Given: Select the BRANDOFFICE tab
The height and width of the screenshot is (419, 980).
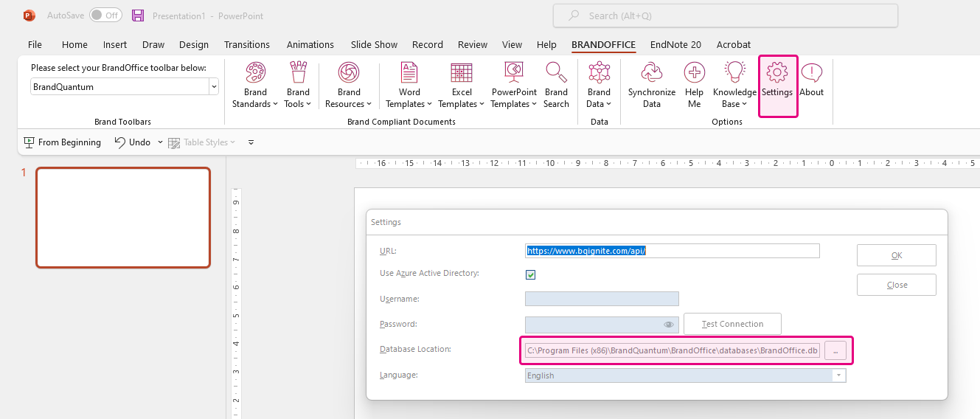Looking at the screenshot, I should tap(603, 44).
